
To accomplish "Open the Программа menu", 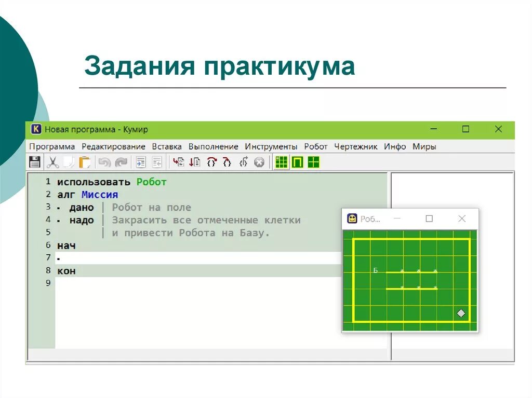I will [52, 147].
